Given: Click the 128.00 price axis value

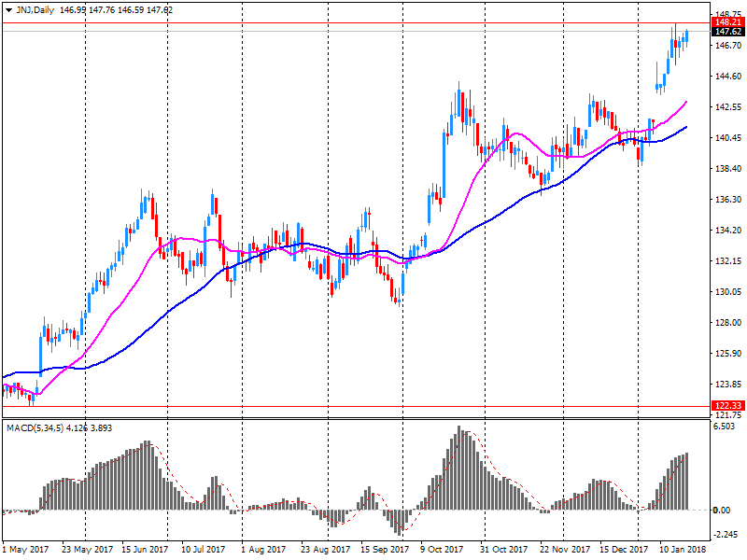Looking at the screenshot, I should (726, 323).
